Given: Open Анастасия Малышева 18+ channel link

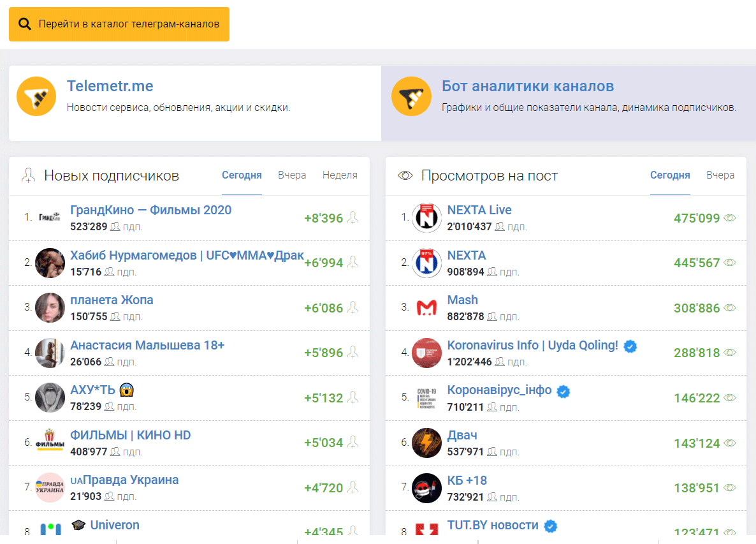Looking at the screenshot, I should [147, 345].
